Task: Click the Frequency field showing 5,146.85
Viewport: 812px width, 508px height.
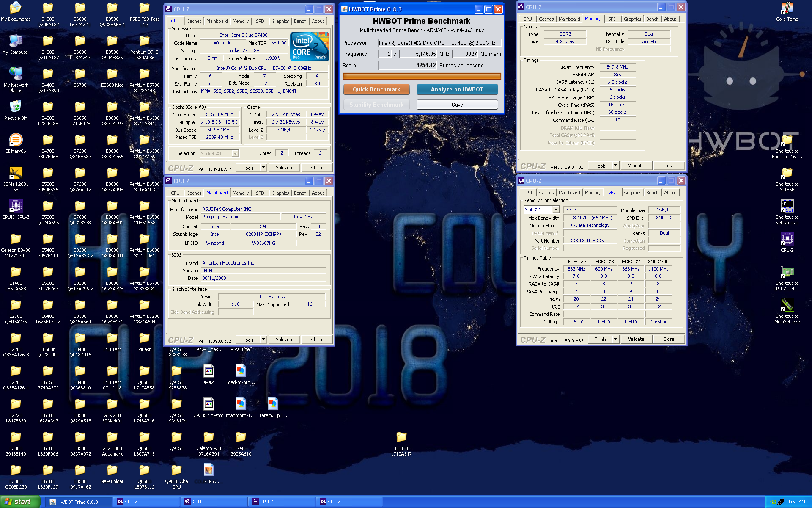Action: 418,54
